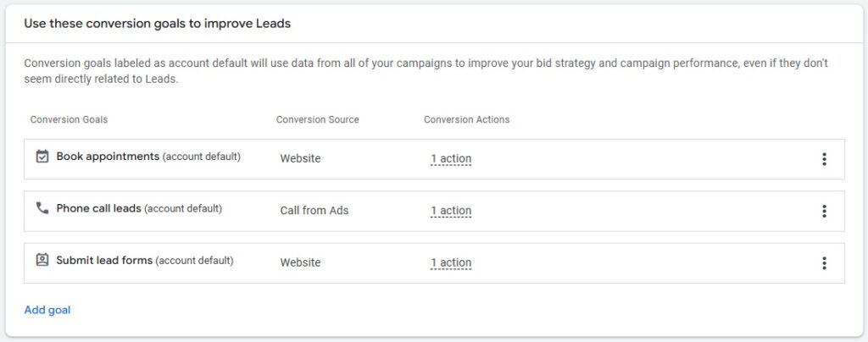The width and height of the screenshot is (868, 342).
Task: Click the Conversion Goals column header
Action: click(70, 119)
